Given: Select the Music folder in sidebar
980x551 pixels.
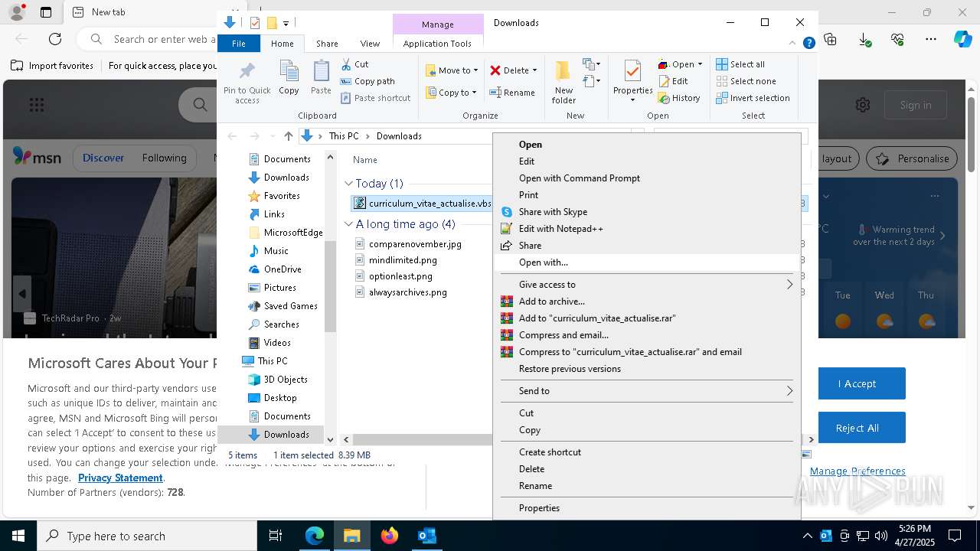Looking at the screenshot, I should pyautogui.click(x=268, y=251).
